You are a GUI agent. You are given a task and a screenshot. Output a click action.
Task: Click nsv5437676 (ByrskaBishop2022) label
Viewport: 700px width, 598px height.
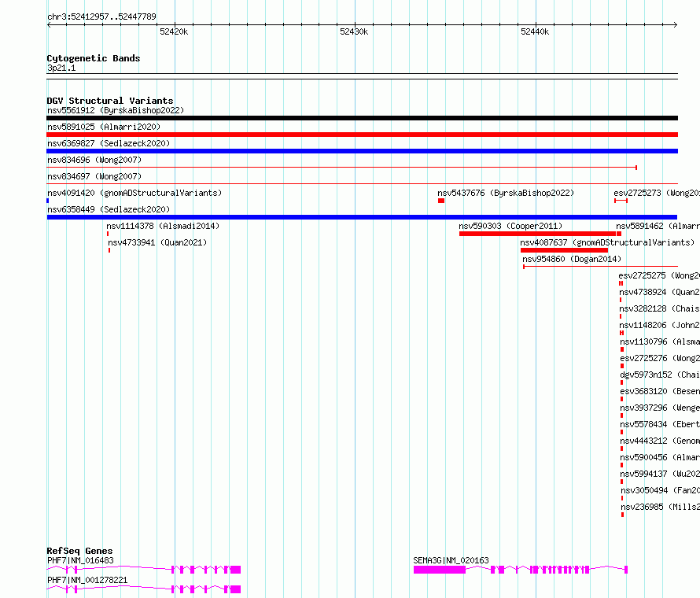click(506, 193)
